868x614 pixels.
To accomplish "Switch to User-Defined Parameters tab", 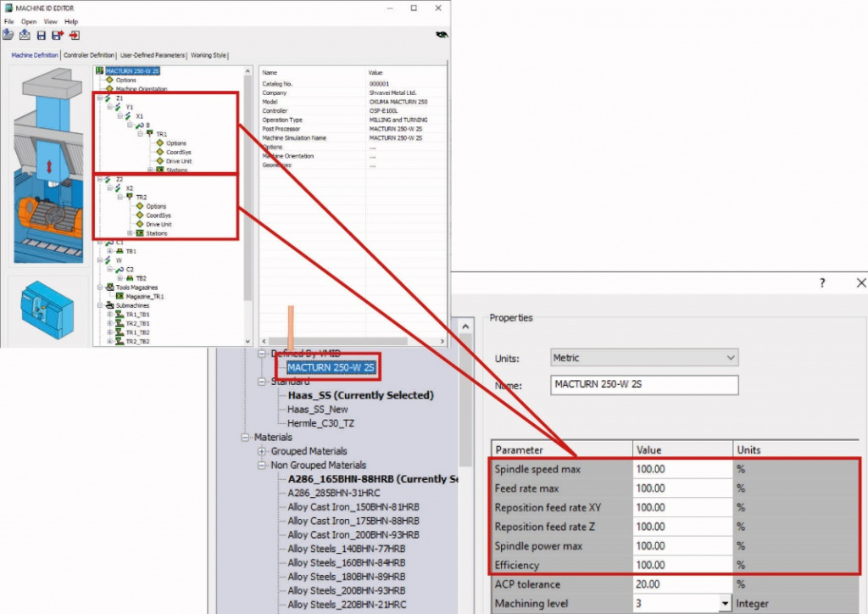I will pos(153,55).
